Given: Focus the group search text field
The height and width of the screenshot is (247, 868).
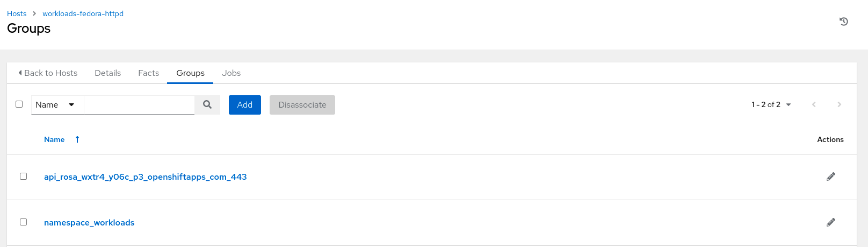Looking at the screenshot, I should (139, 105).
